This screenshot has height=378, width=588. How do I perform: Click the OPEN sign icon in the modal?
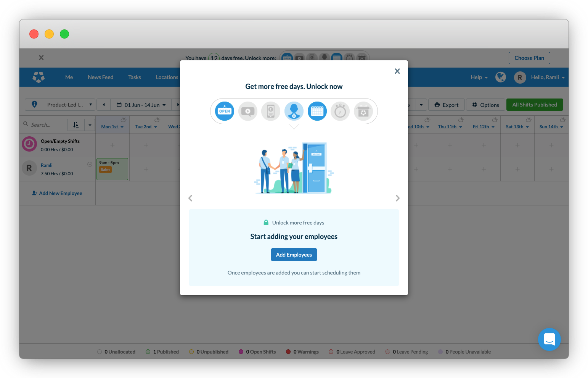click(x=225, y=111)
